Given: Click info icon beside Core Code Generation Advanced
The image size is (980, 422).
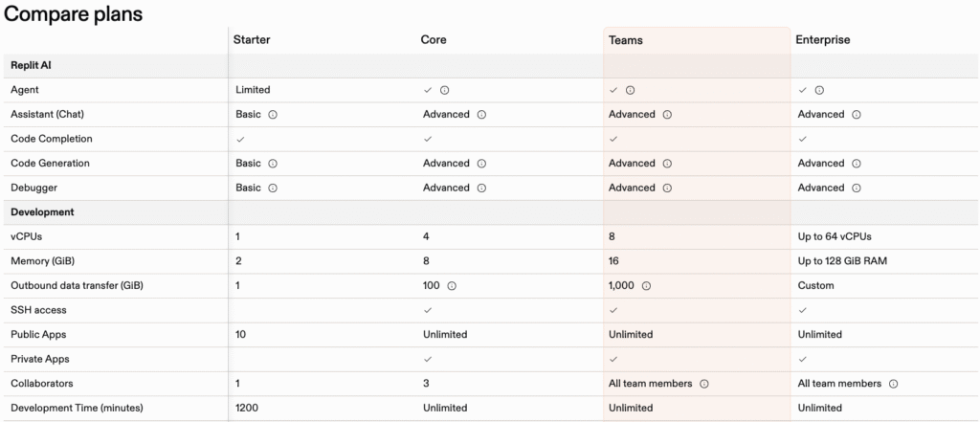Looking at the screenshot, I should (481, 164).
